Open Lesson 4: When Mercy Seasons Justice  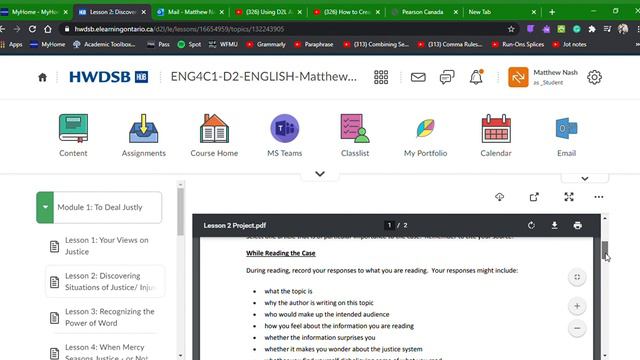(x=106, y=351)
